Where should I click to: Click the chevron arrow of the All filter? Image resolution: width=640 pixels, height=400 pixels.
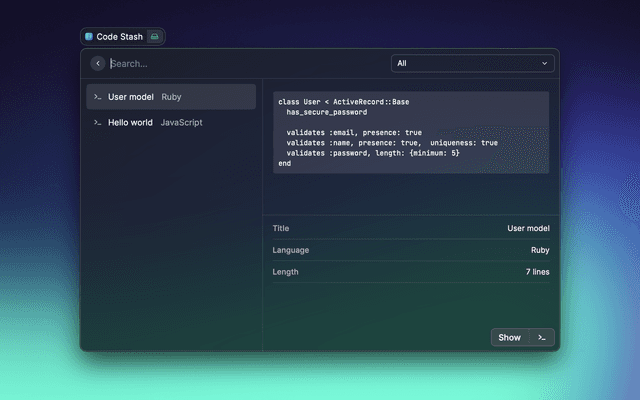(545, 63)
